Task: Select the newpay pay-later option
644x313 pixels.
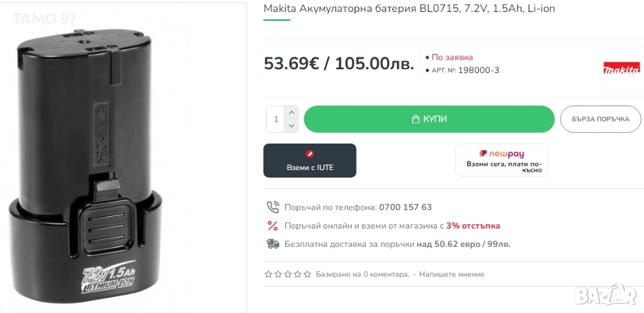Action: coord(501,160)
